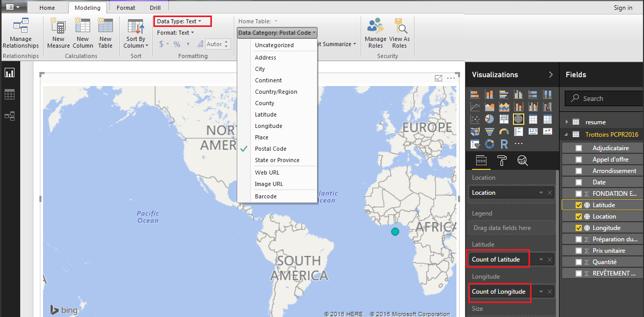644x317 pixels.
Task: Select the KPI visualization
Action: tap(547, 132)
